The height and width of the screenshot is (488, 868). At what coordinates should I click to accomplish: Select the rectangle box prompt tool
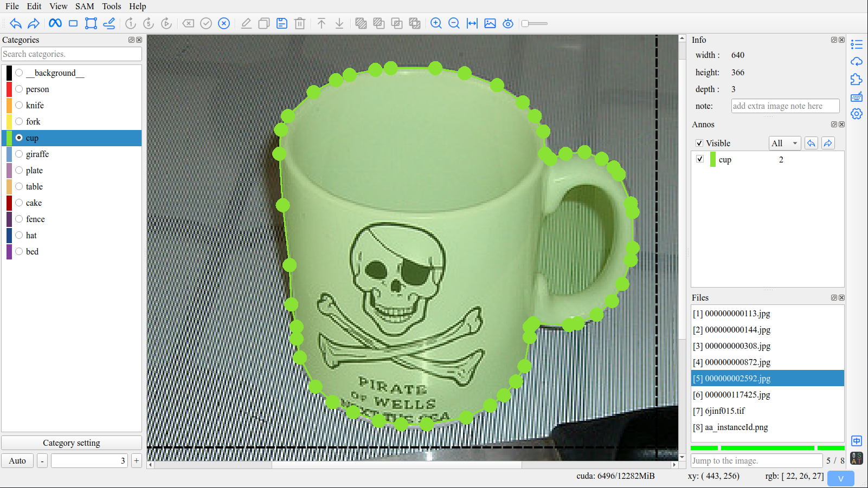tap(73, 23)
